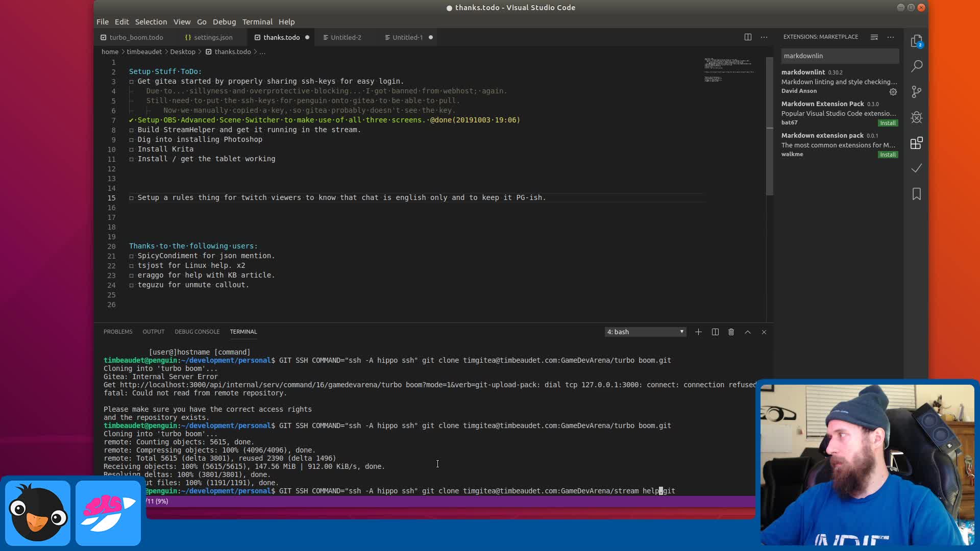Open the View menu
The image size is (980, 551).
(x=182, y=22)
